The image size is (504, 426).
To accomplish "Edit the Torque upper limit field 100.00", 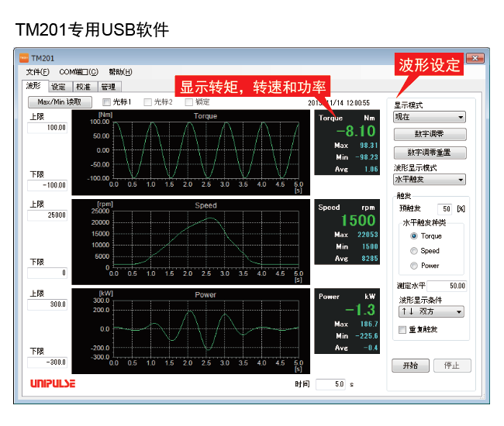I will tap(47, 128).
